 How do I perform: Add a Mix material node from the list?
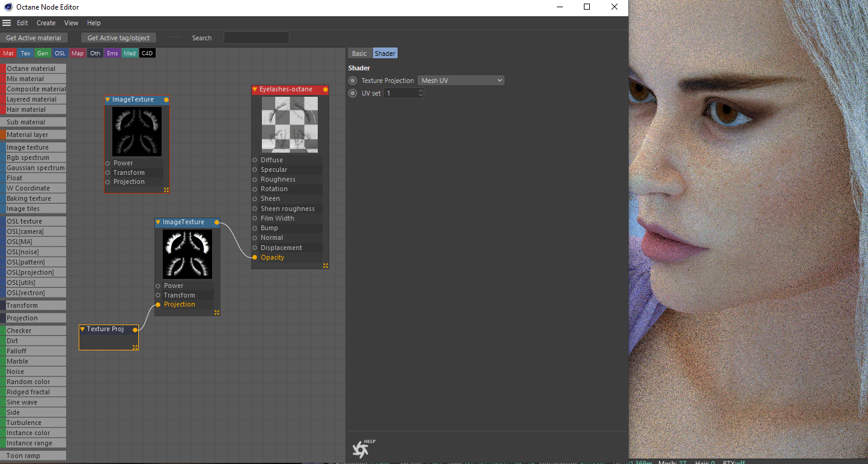33,79
